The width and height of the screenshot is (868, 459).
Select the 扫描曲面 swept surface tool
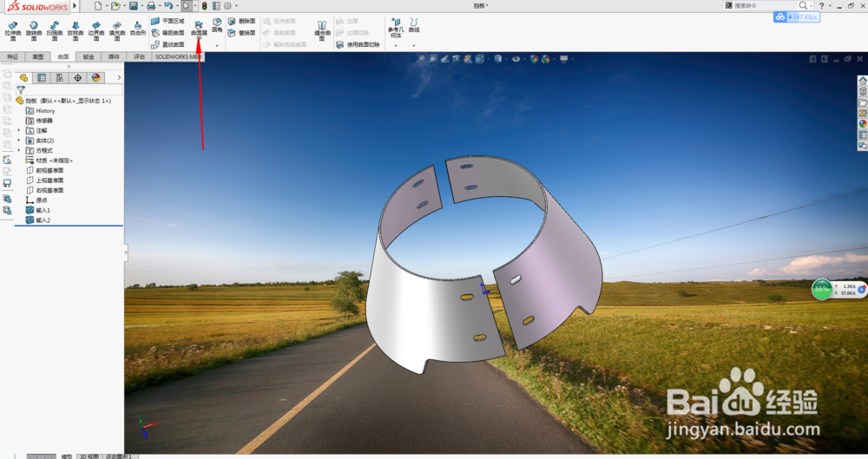tap(54, 31)
